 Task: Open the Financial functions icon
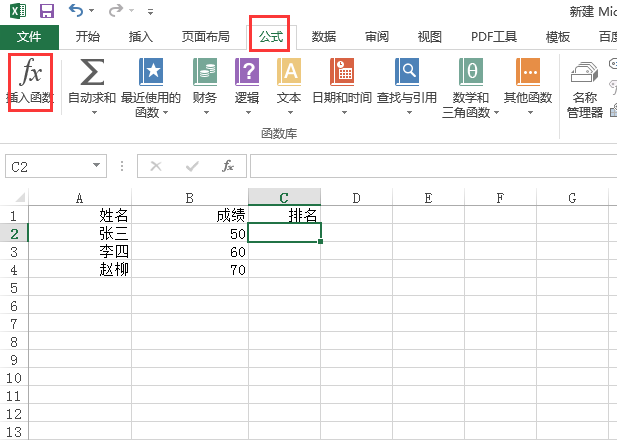point(205,72)
